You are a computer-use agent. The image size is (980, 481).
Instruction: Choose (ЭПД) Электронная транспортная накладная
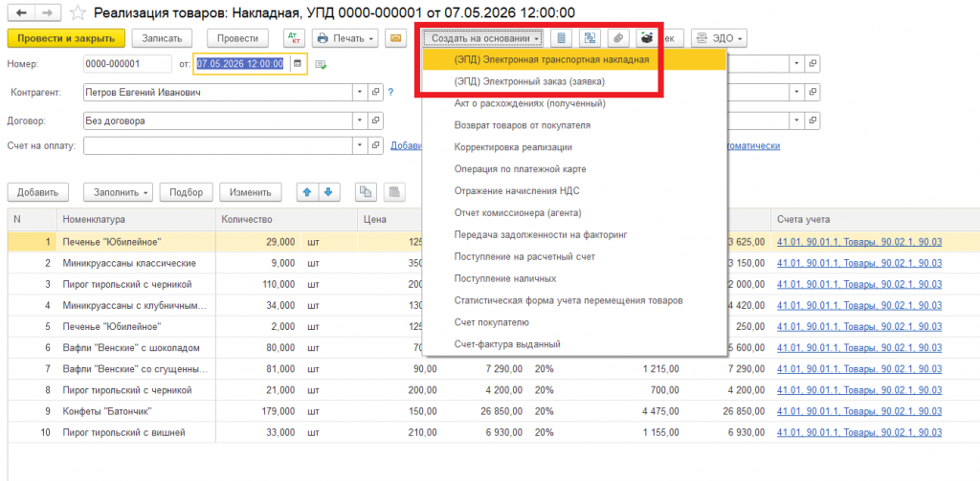click(x=574, y=60)
